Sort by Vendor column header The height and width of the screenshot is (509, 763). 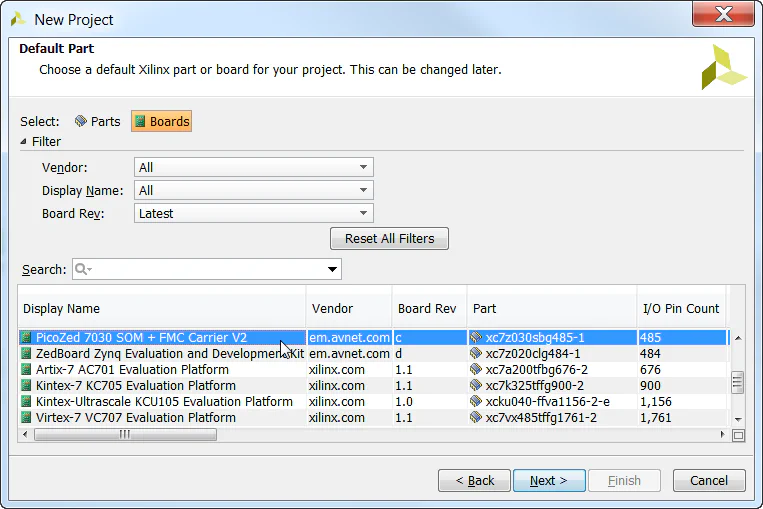[349, 309]
